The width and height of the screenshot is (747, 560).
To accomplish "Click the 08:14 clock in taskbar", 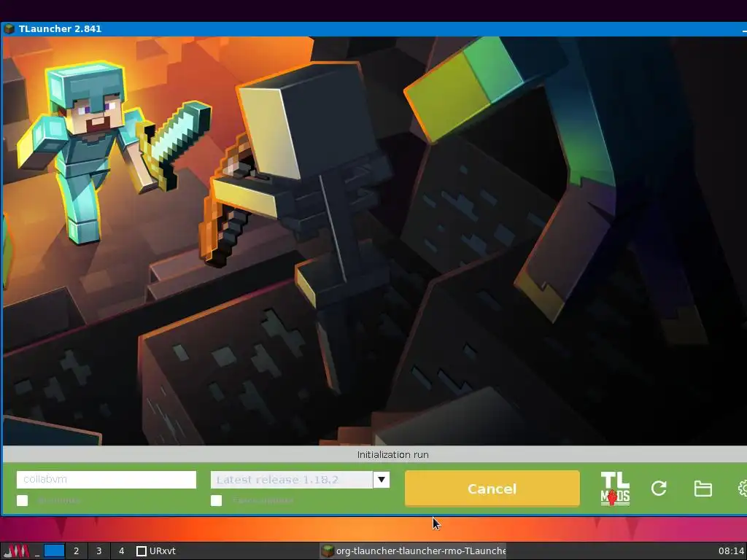I will (x=731, y=551).
